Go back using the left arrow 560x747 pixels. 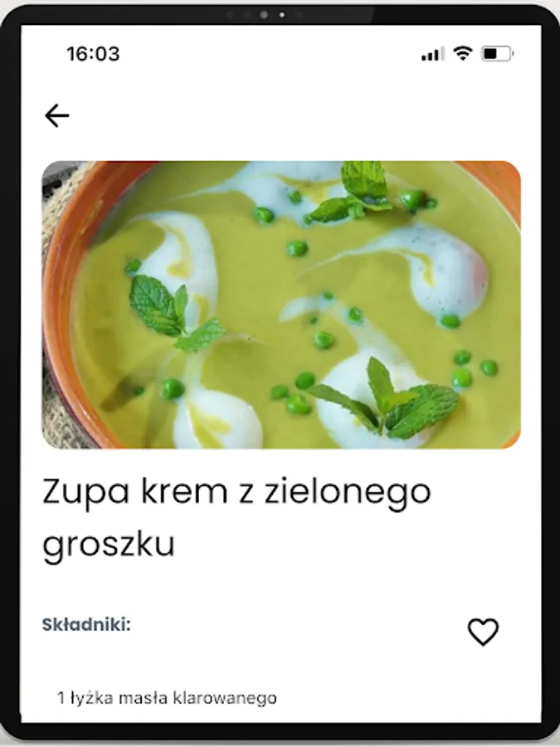[x=57, y=115]
